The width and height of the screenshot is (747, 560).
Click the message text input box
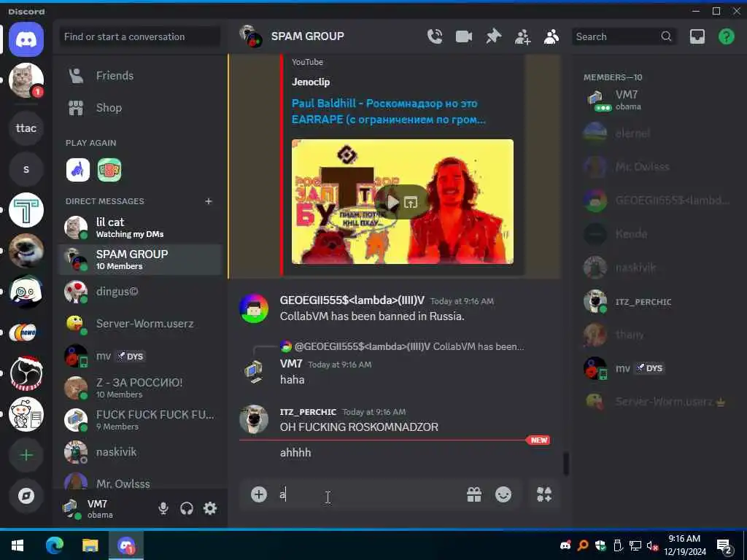(x=367, y=495)
